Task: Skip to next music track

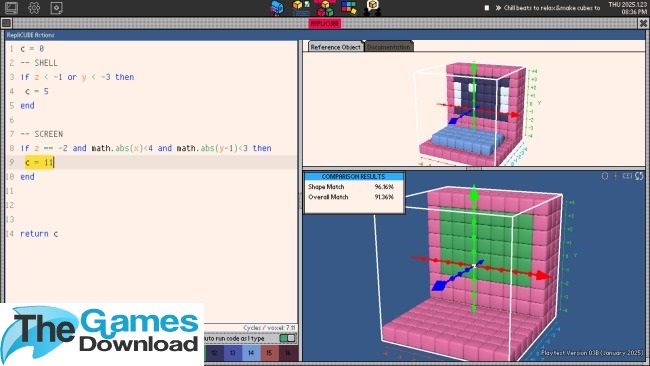Action: (x=498, y=7)
